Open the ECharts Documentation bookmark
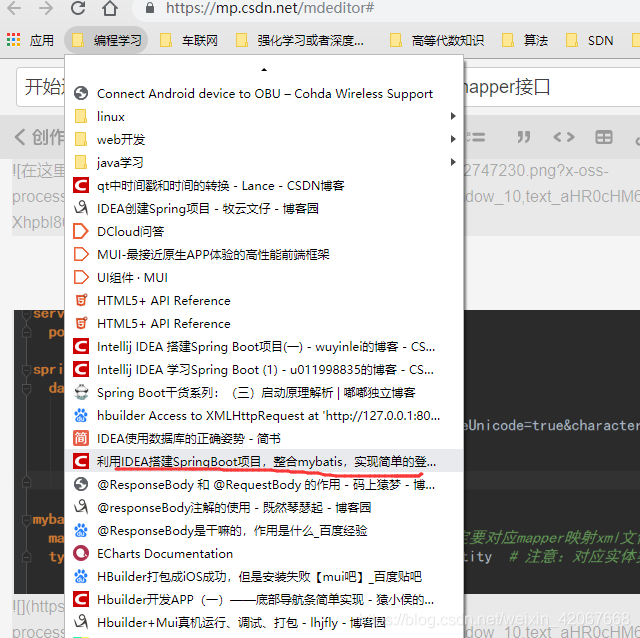 264,553
